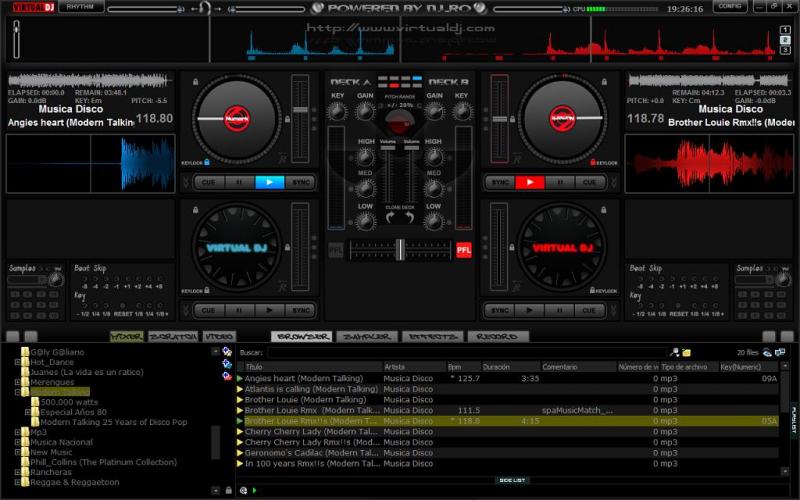Toggle keylock on blue VIRTUAL DJ deck
This screenshot has height=500, width=800.
207,290
